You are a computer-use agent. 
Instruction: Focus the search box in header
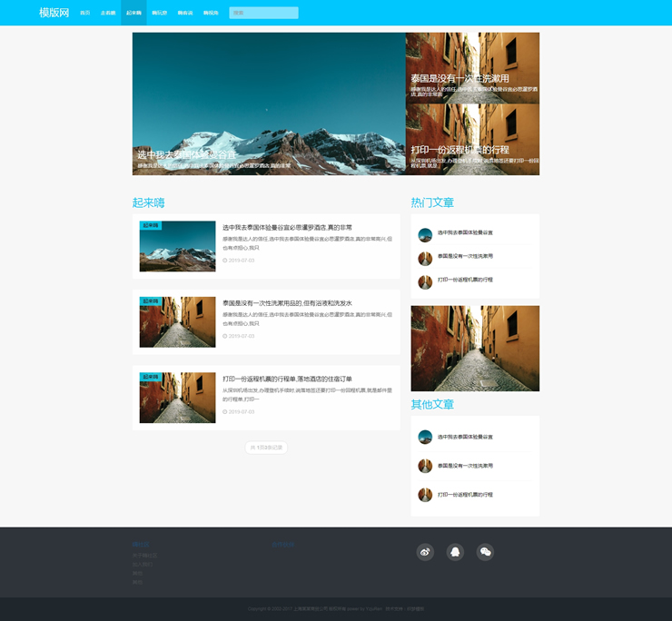pyautogui.click(x=263, y=14)
